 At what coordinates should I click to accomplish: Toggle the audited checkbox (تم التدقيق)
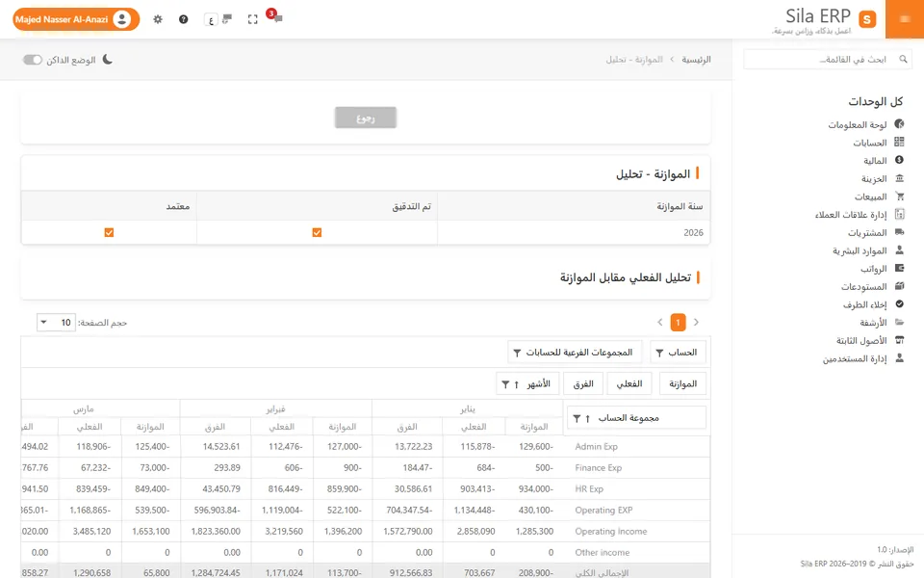[317, 232]
